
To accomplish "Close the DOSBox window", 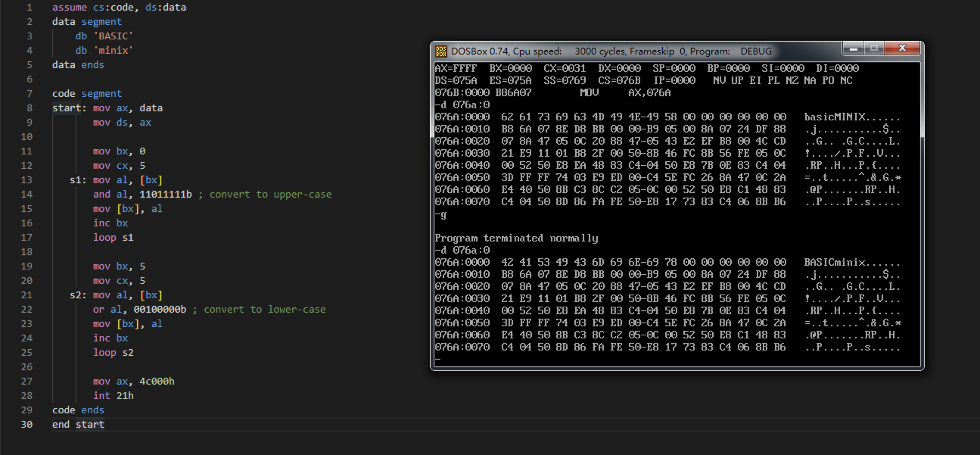I will pos(902,48).
